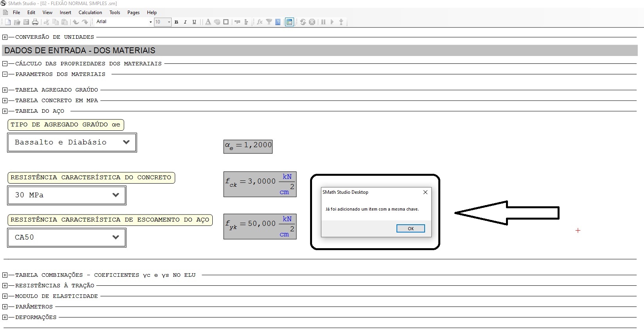The height and width of the screenshot is (330, 644).
Task: Toggle bold formatting
Action: [x=176, y=22]
